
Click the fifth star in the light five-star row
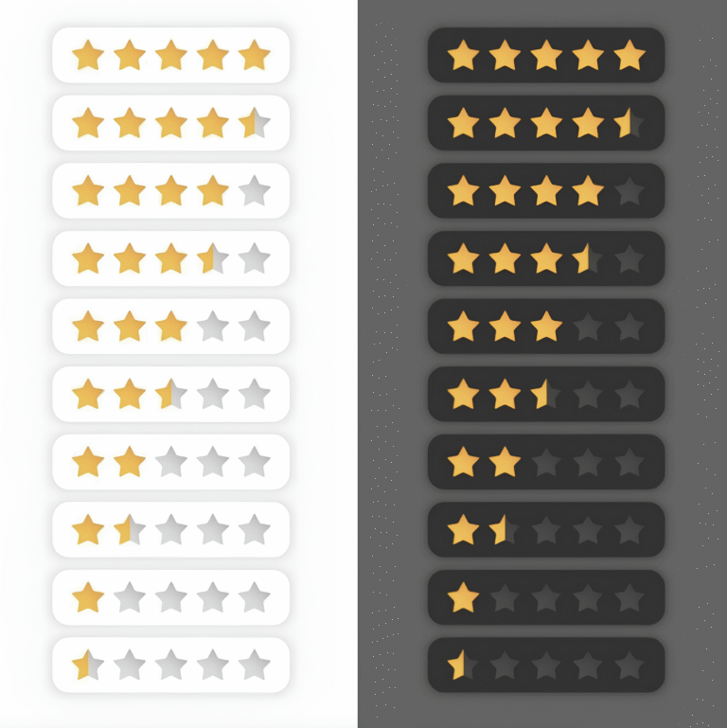[254, 55]
